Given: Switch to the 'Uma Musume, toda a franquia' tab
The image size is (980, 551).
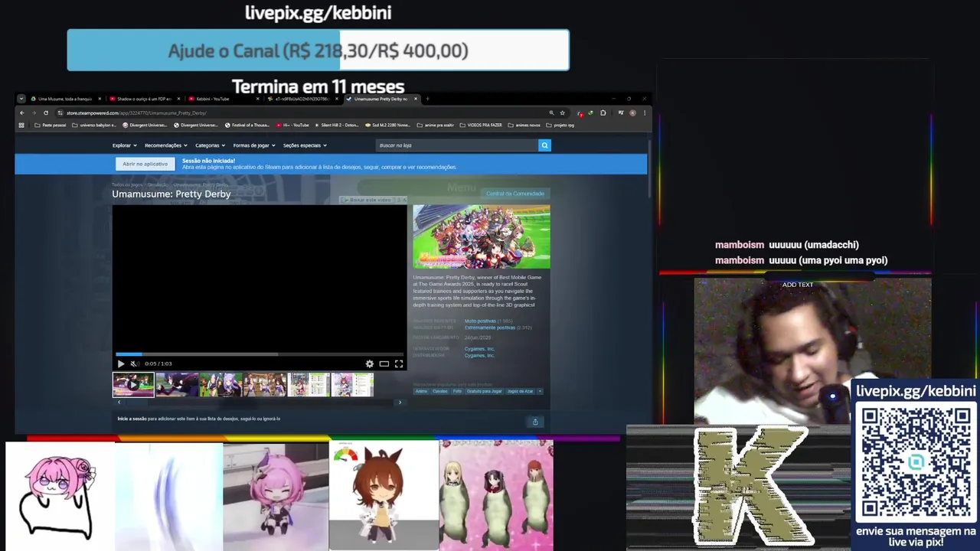Looking at the screenshot, I should pos(64,99).
